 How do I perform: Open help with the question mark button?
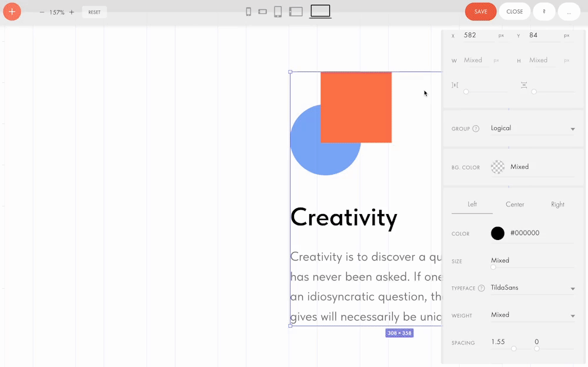pyautogui.click(x=544, y=12)
